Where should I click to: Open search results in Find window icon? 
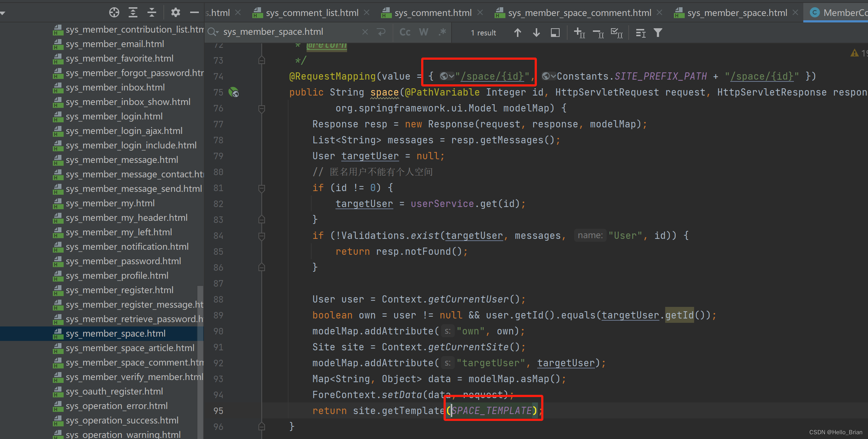tap(555, 32)
